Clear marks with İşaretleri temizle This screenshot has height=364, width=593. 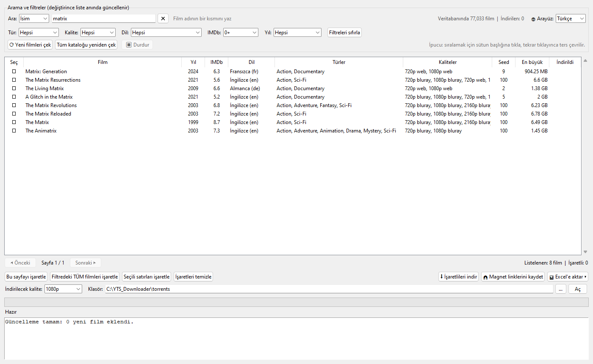pos(193,277)
